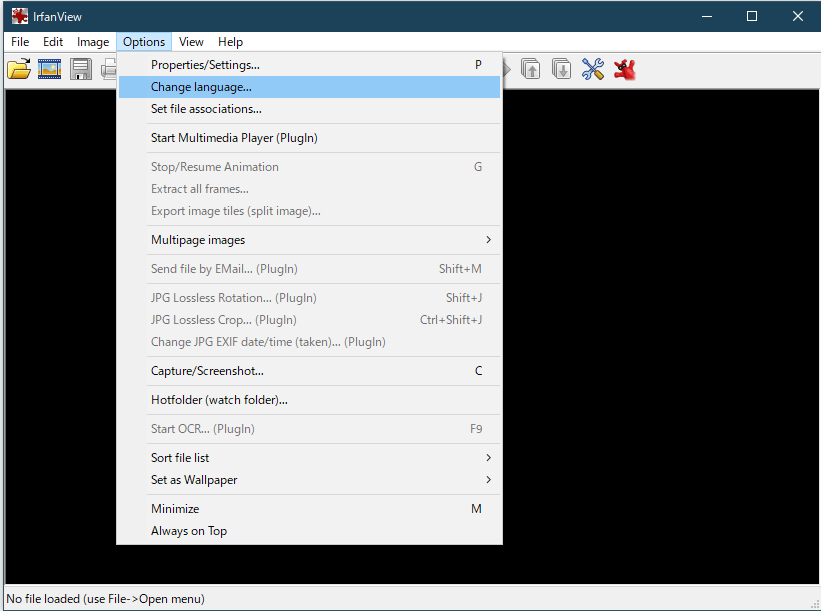Open the Edit menu
This screenshot has width=821, height=611.
point(53,42)
